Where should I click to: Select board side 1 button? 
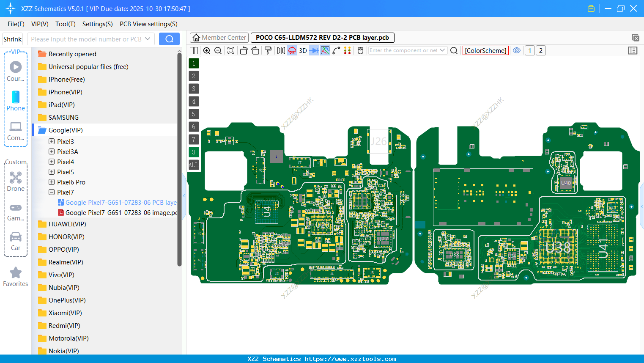tap(529, 50)
